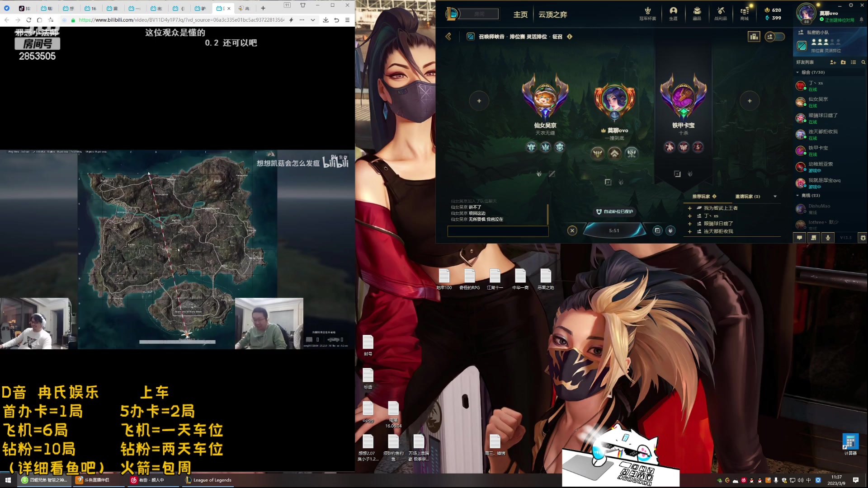This screenshot has width=868, height=488.
Task: Open friend 幼稚班亚索 in friends list
Action: 830,167
